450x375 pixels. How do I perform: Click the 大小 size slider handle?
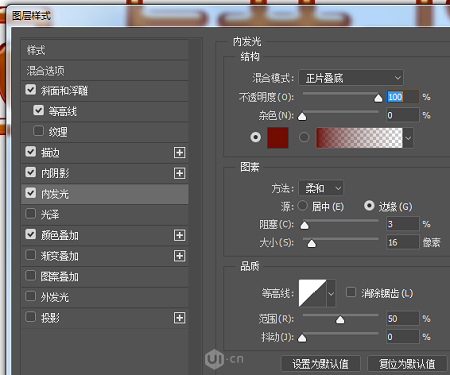coord(312,244)
